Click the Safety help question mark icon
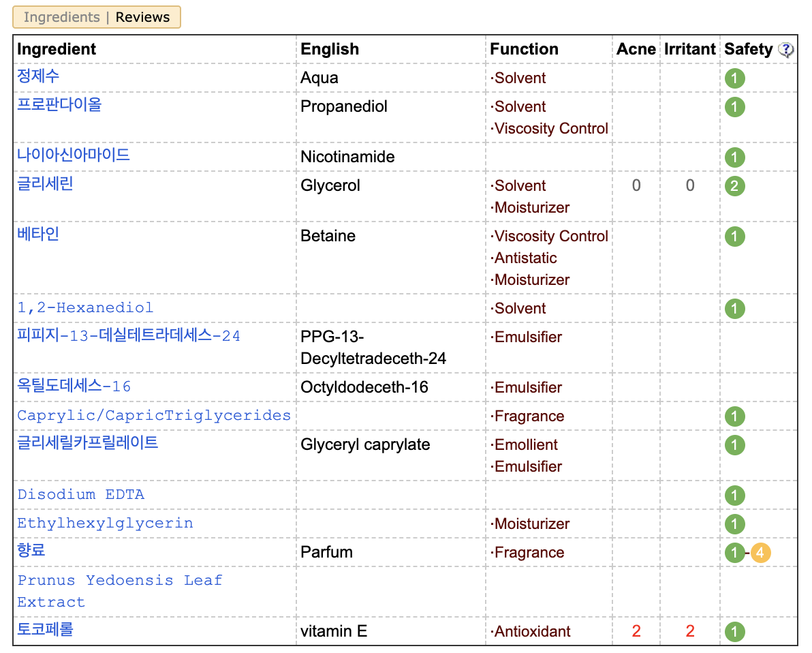Screen dimensions: 812x653 point(786,50)
